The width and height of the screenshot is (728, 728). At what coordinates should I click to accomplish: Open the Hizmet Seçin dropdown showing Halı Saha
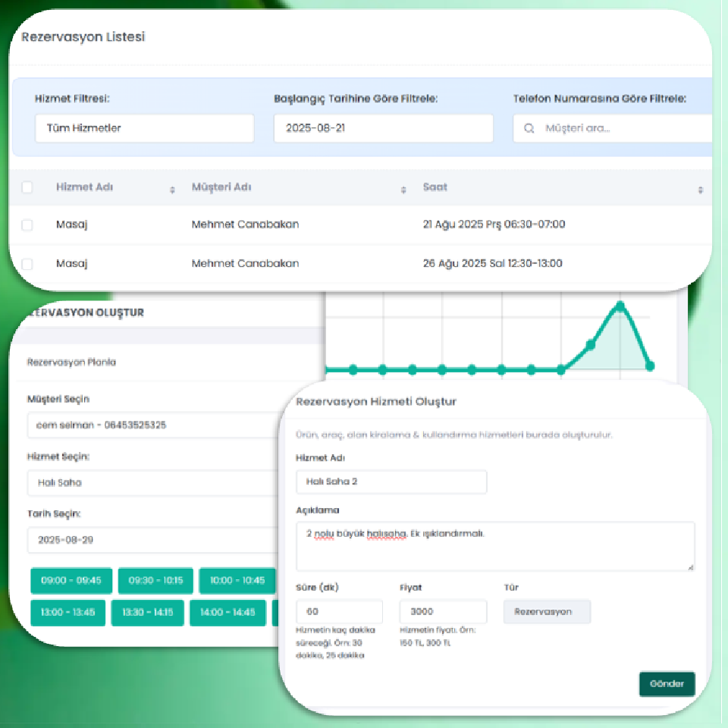pyautogui.click(x=152, y=483)
